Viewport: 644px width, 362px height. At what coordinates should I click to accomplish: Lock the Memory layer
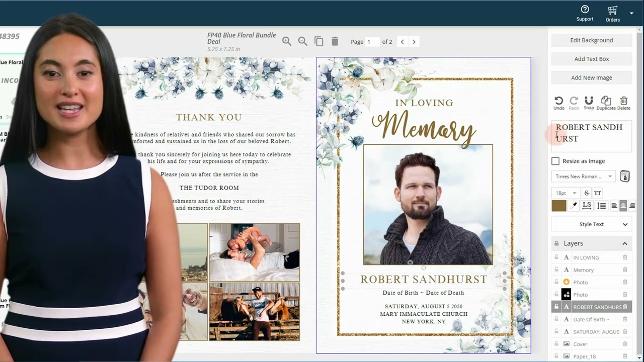[556, 270]
